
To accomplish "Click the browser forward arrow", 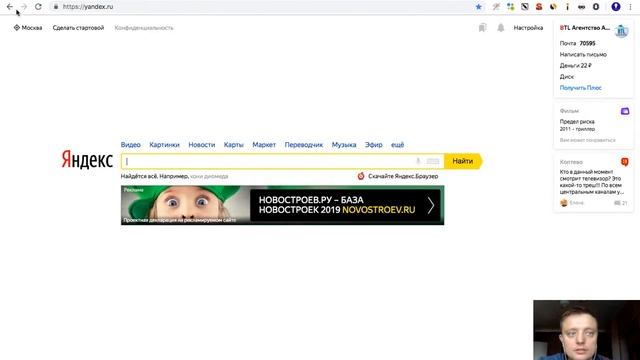I will [24, 7].
